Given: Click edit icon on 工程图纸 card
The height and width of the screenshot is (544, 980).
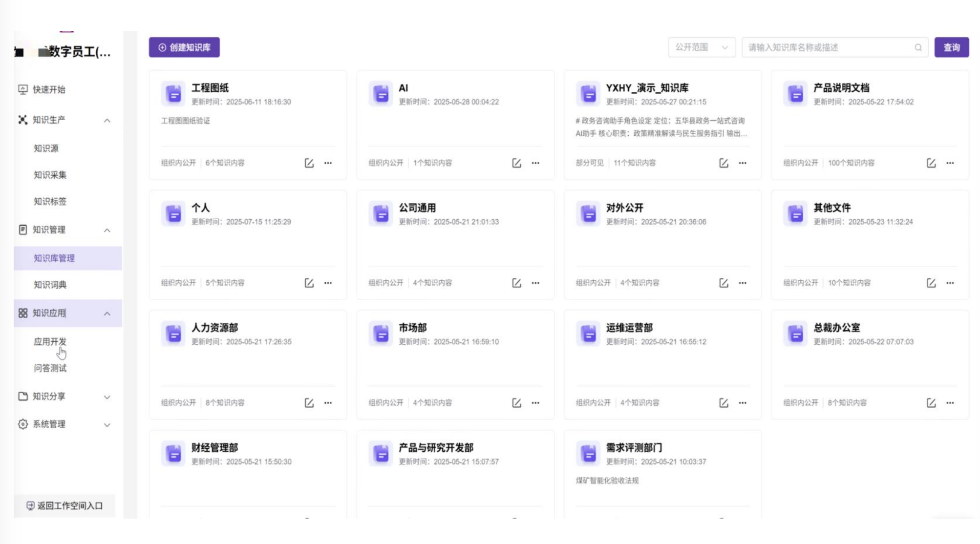Looking at the screenshot, I should point(309,163).
